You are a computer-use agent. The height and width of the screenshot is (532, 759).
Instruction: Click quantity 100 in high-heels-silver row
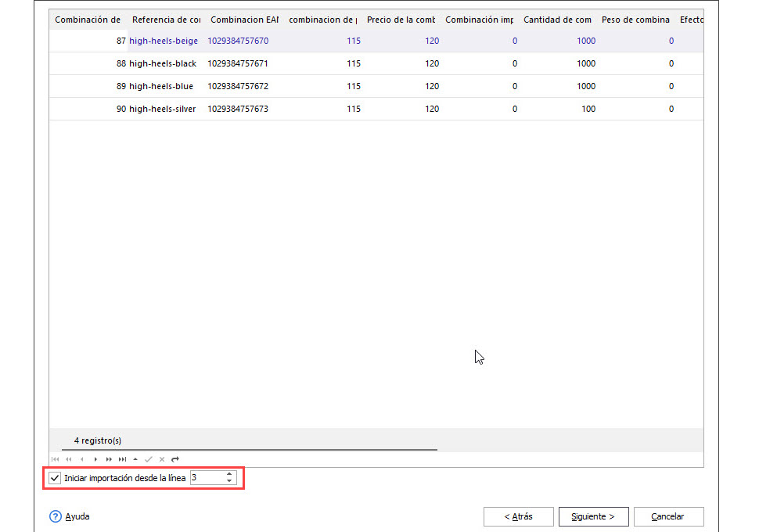[588, 110]
